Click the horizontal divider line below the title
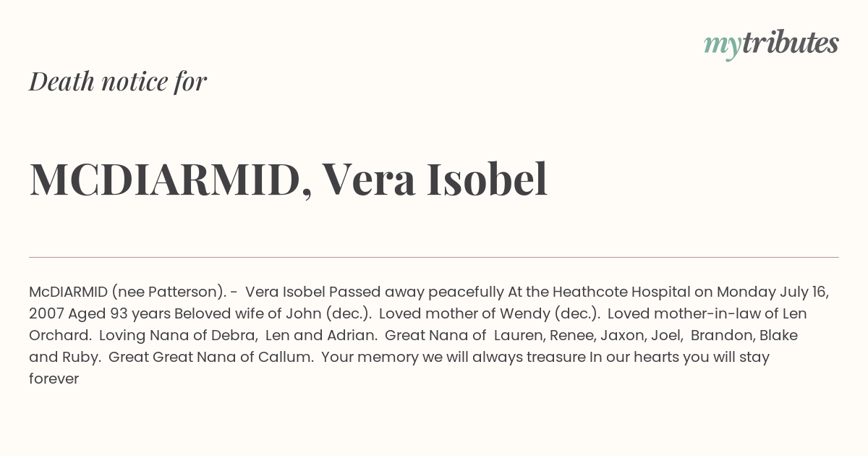 point(434,257)
